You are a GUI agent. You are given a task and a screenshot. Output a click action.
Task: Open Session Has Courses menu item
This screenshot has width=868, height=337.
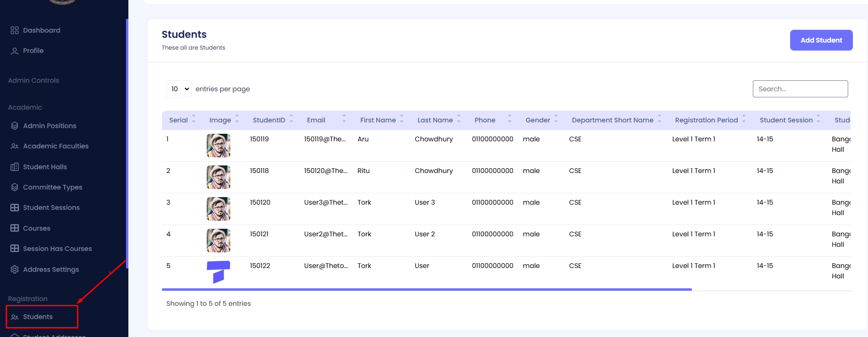pos(57,249)
